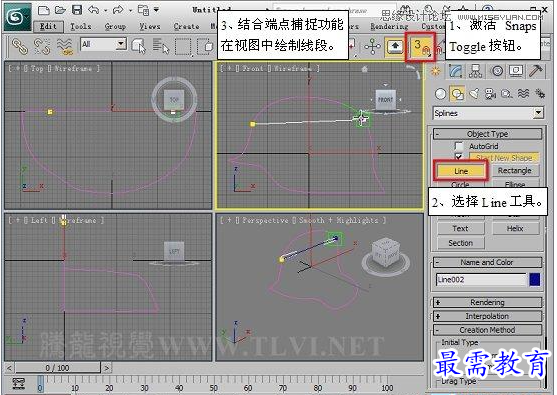The width and height of the screenshot is (557, 395).
Task: Click the 0 / 100 time slider
Action: [58, 368]
